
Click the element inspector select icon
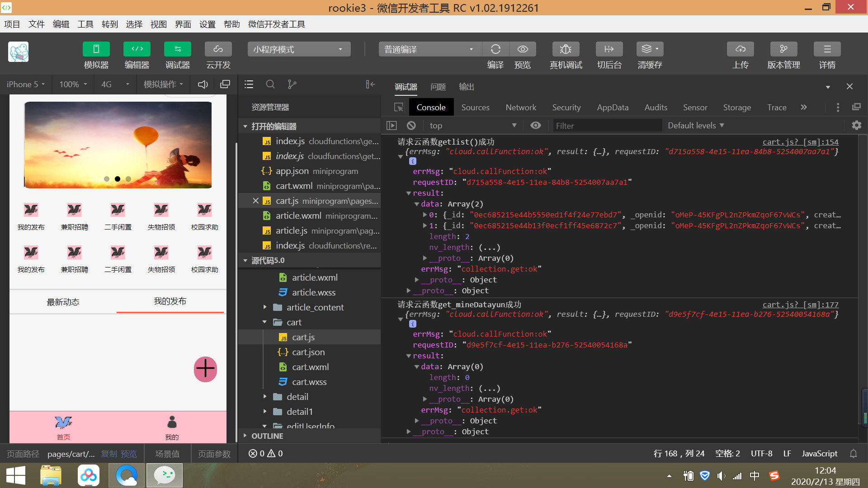click(x=398, y=108)
